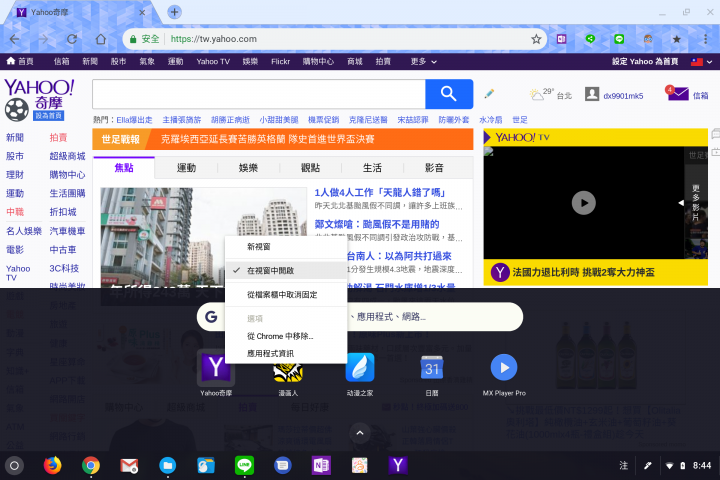Expand the 更多 dropdown in the Yahoo nav bar
Viewport: 720px width, 480px height.
[x=423, y=62]
